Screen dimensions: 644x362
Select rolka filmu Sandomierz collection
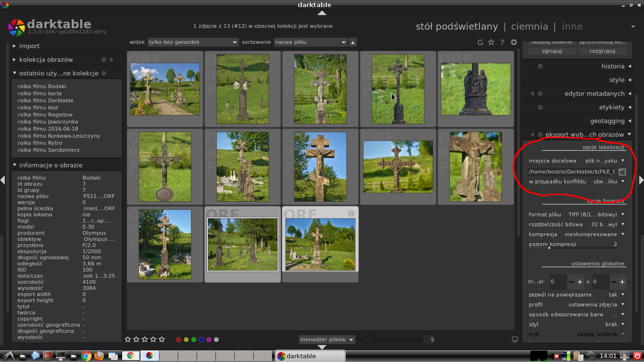49,150
